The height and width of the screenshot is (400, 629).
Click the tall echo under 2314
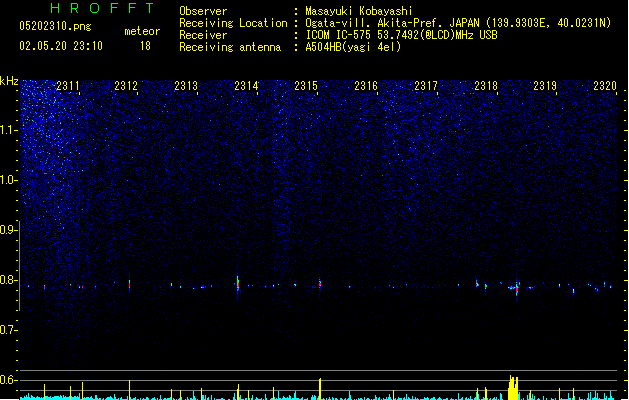click(238, 284)
